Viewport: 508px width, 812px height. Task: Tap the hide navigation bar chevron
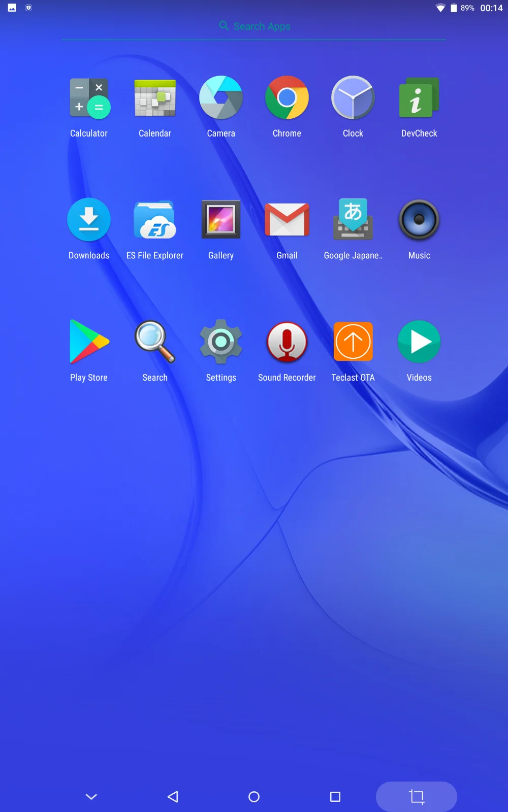click(x=91, y=797)
